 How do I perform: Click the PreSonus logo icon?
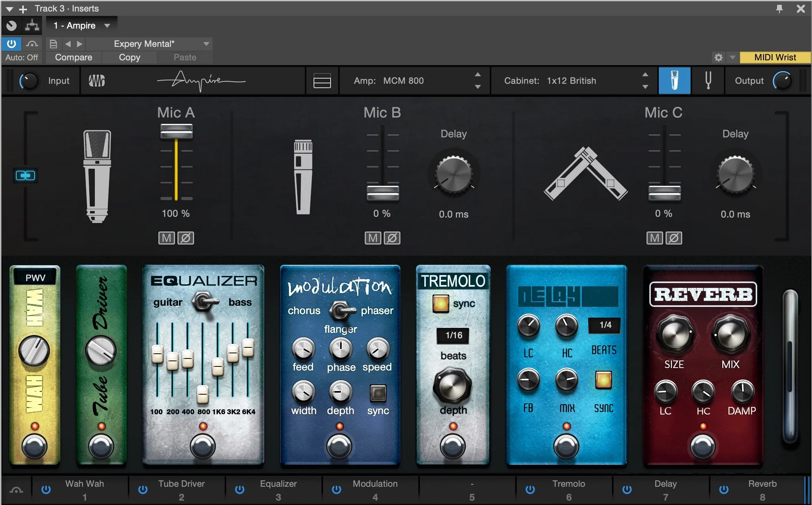coord(96,81)
